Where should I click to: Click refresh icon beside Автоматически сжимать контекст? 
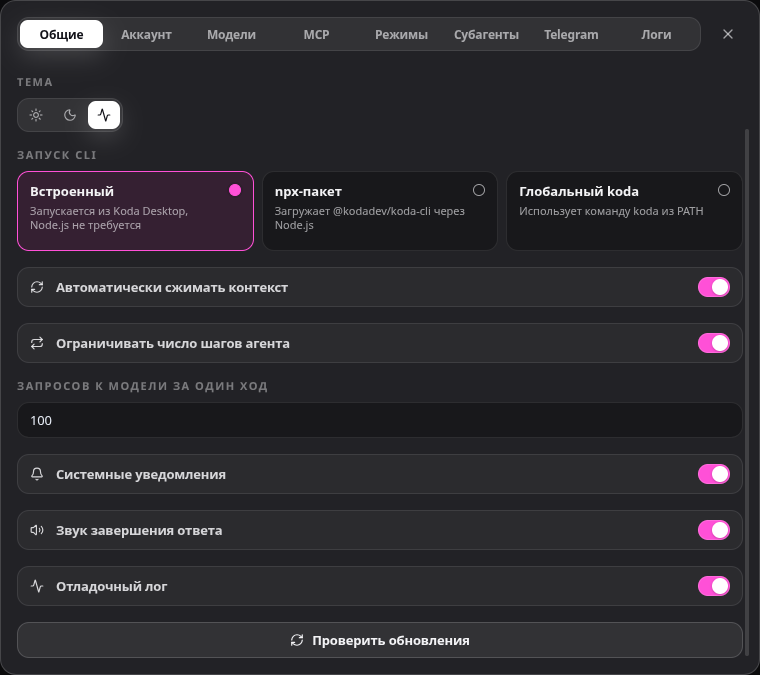coord(37,287)
